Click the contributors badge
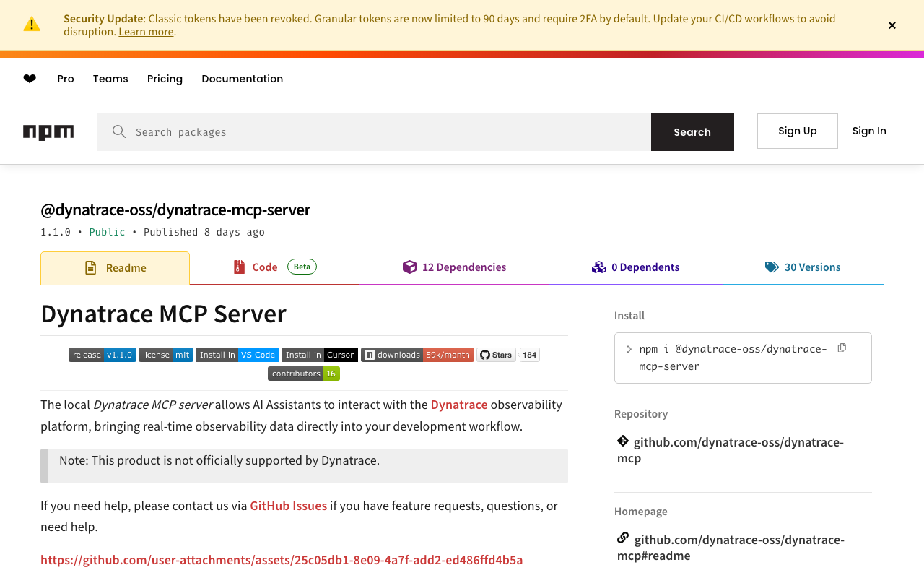This screenshot has height=578, width=924. [303, 374]
